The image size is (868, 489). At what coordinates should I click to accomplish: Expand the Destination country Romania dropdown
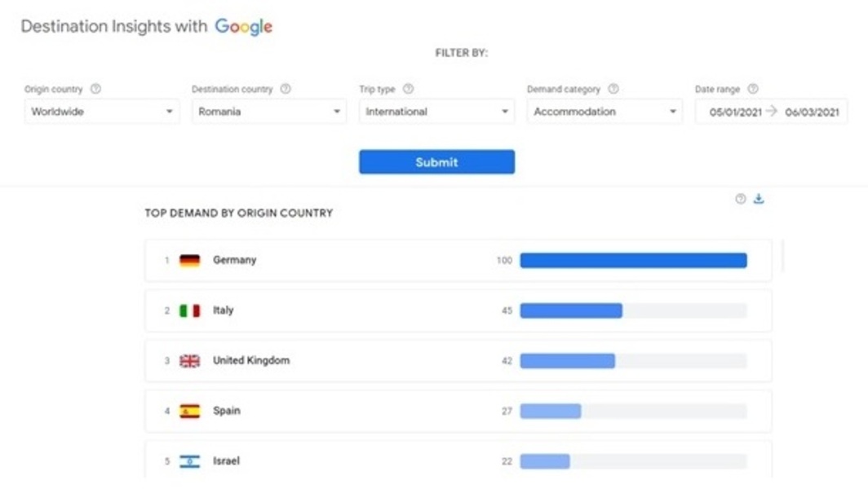tap(268, 112)
